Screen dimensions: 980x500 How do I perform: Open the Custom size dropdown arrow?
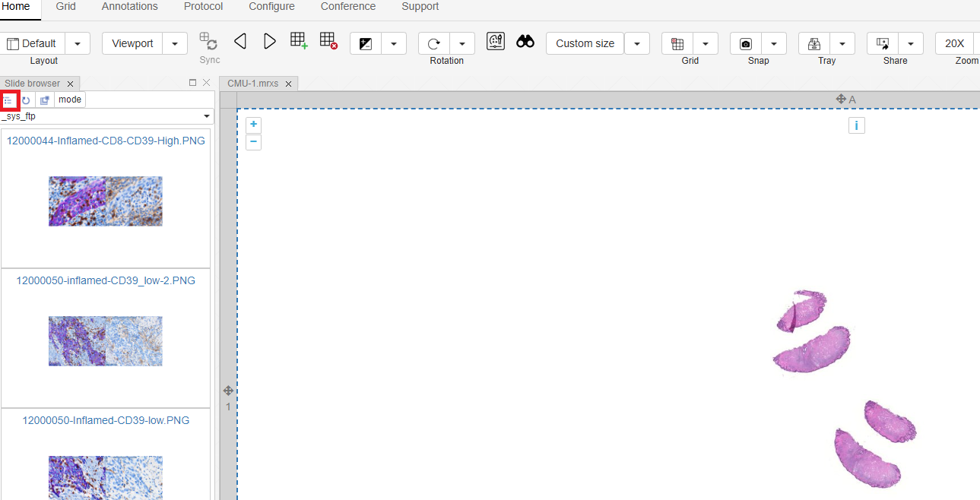click(637, 44)
